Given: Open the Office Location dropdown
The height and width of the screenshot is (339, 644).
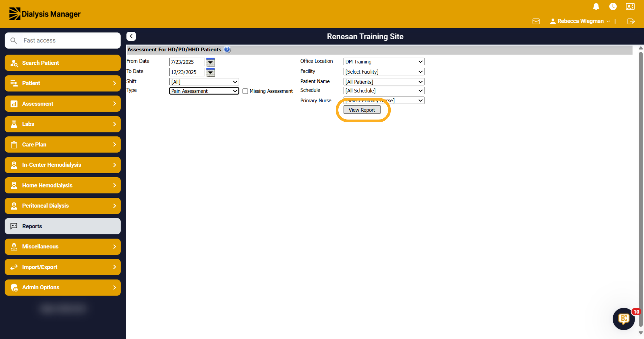Looking at the screenshot, I should (x=384, y=62).
